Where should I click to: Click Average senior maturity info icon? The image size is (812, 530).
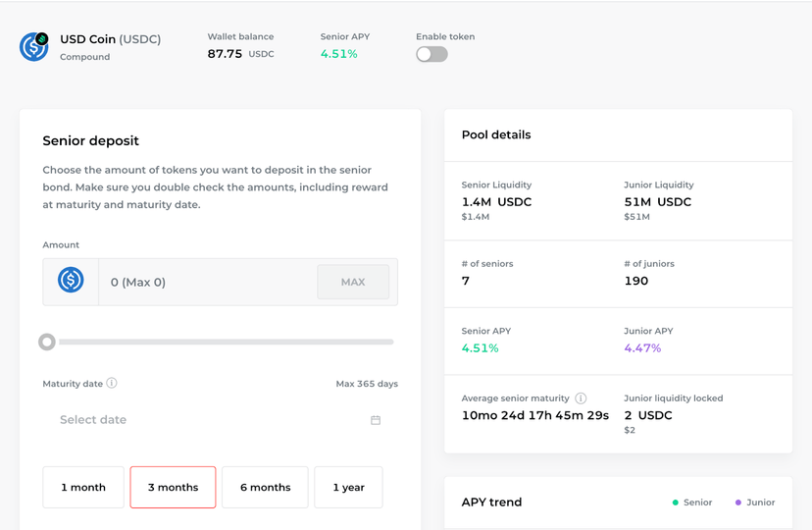pyautogui.click(x=581, y=397)
